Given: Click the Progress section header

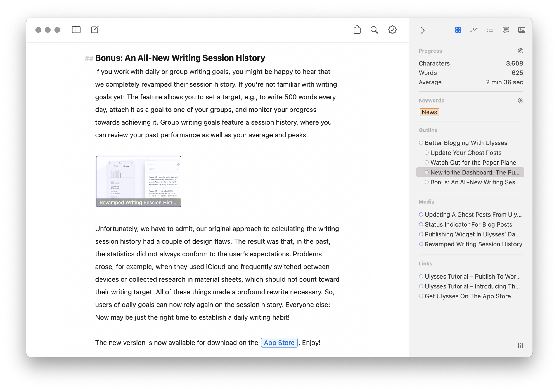Looking at the screenshot, I should pyautogui.click(x=430, y=51).
